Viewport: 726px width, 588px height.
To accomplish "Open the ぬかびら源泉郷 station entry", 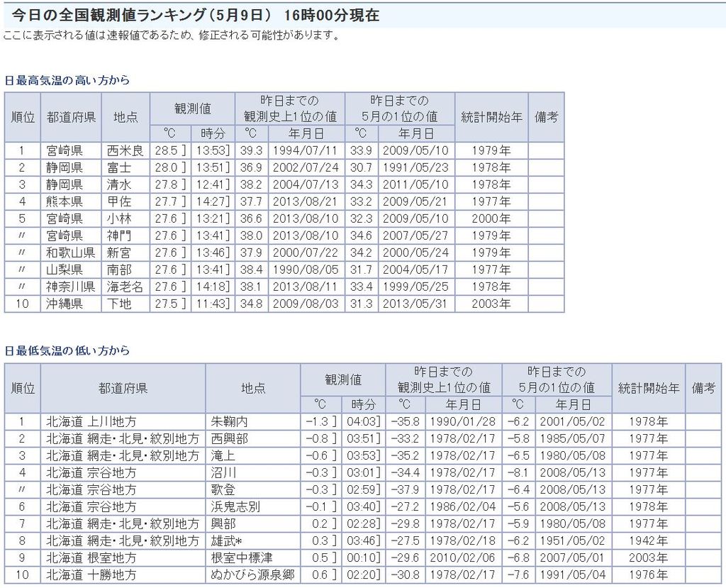I will [252, 575].
